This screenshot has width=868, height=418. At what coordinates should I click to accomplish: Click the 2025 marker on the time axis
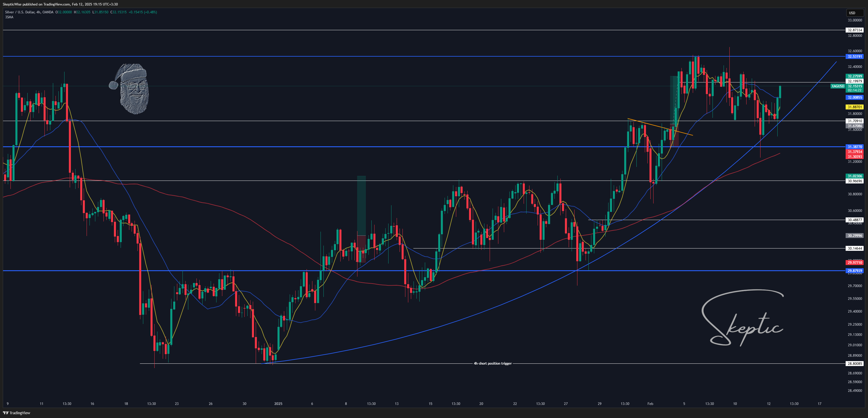point(278,403)
